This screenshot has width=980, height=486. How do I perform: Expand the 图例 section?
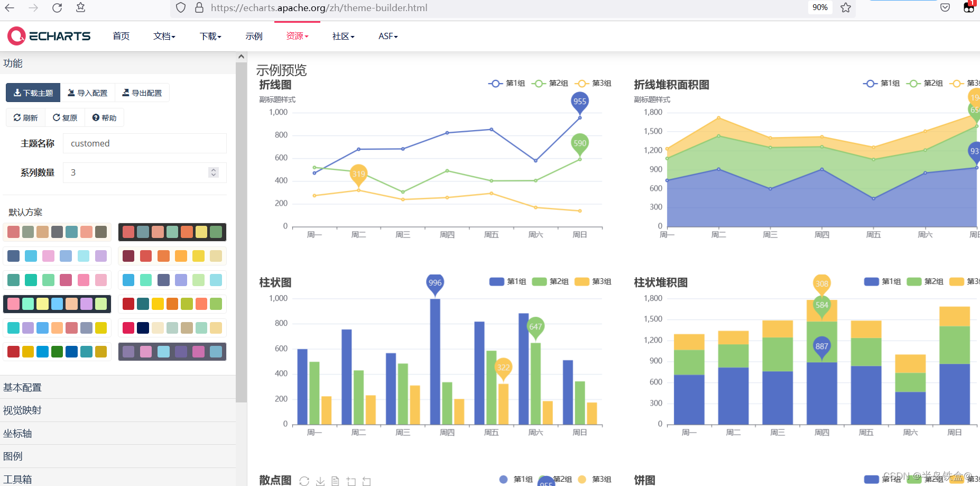coord(118,456)
